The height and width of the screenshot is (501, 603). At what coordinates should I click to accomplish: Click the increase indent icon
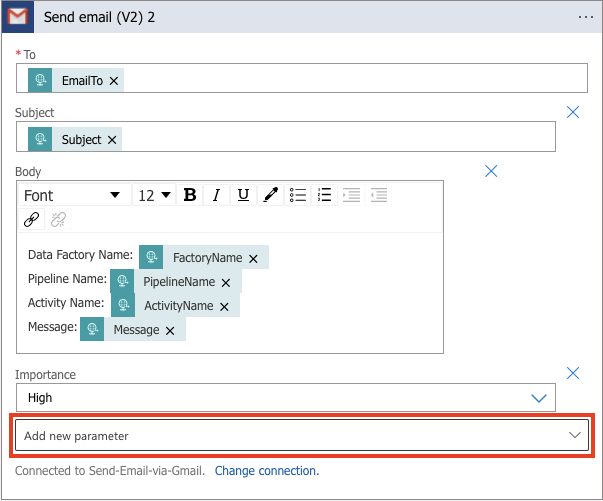(378, 195)
